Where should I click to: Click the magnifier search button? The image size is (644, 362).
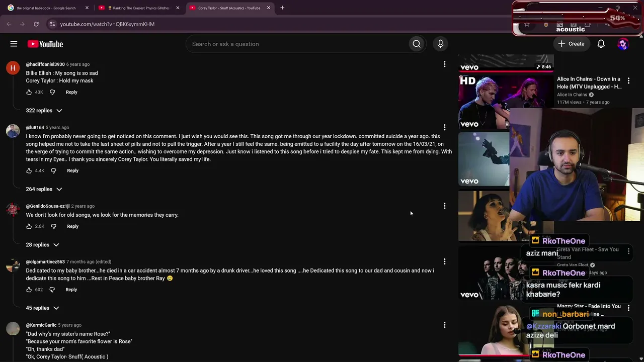tap(417, 44)
